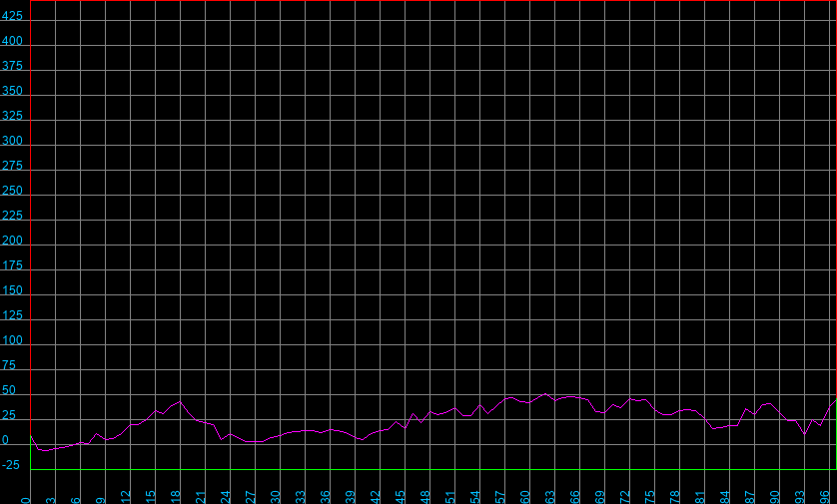
Task: Select the 78 horizontal axis label
Action: [675, 497]
